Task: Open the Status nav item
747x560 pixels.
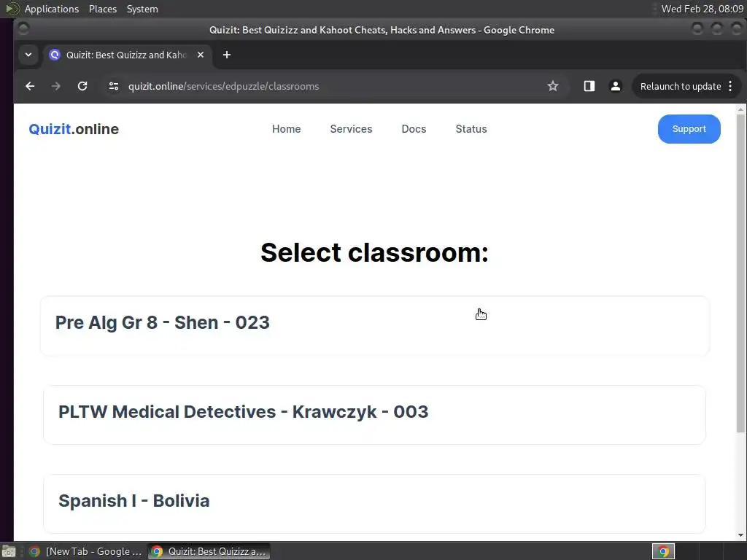Action: point(471,129)
